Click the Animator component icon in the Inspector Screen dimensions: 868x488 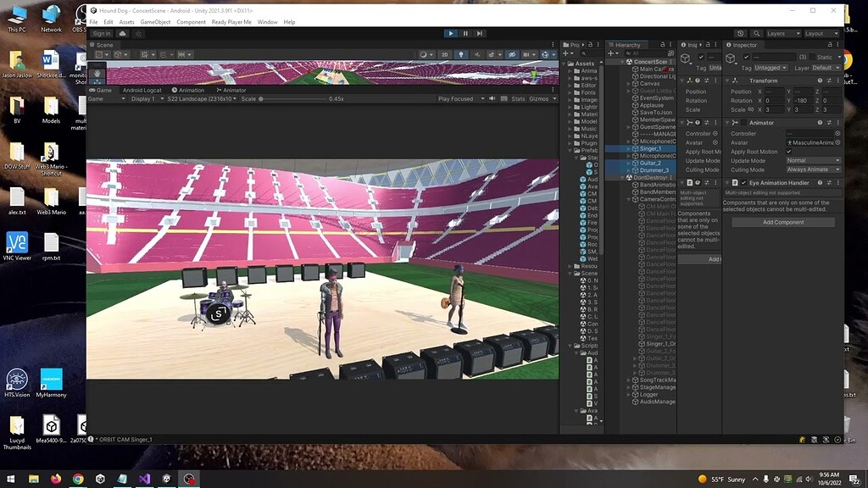point(734,123)
